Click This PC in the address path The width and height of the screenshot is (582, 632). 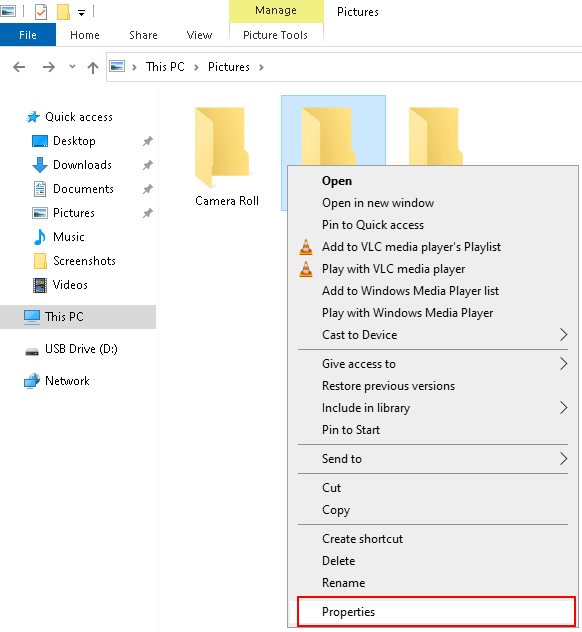pyautogui.click(x=165, y=67)
